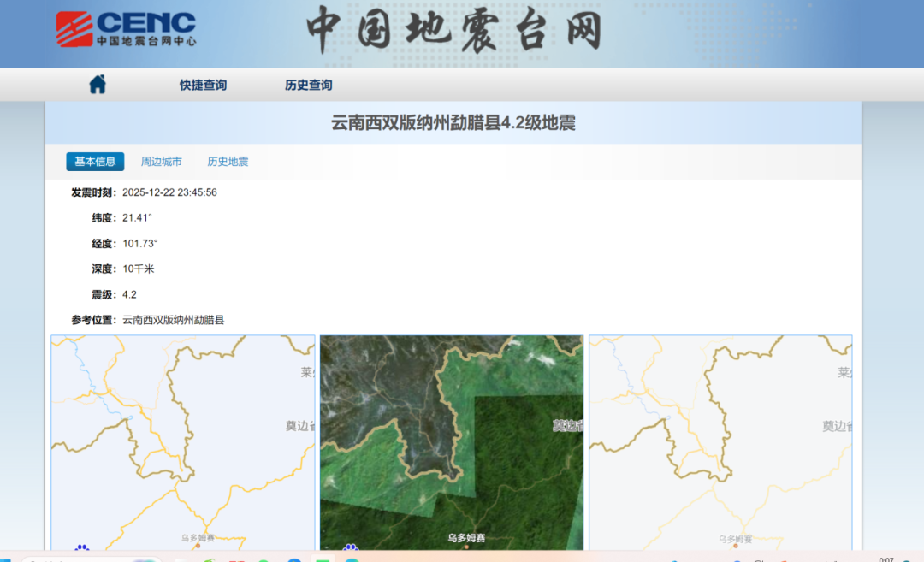Click 乌多姆赛 city marker on right map
The width and height of the screenshot is (924, 562).
pyautogui.click(x=735, y=547)
